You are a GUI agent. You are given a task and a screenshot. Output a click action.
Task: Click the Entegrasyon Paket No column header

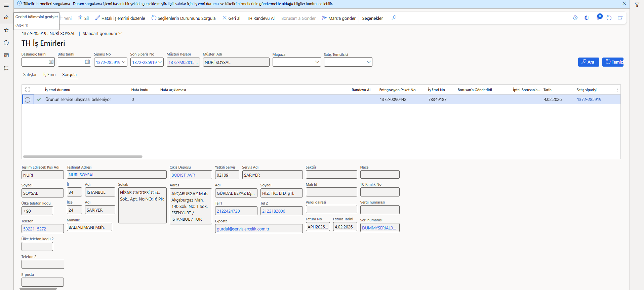point(397,90)
